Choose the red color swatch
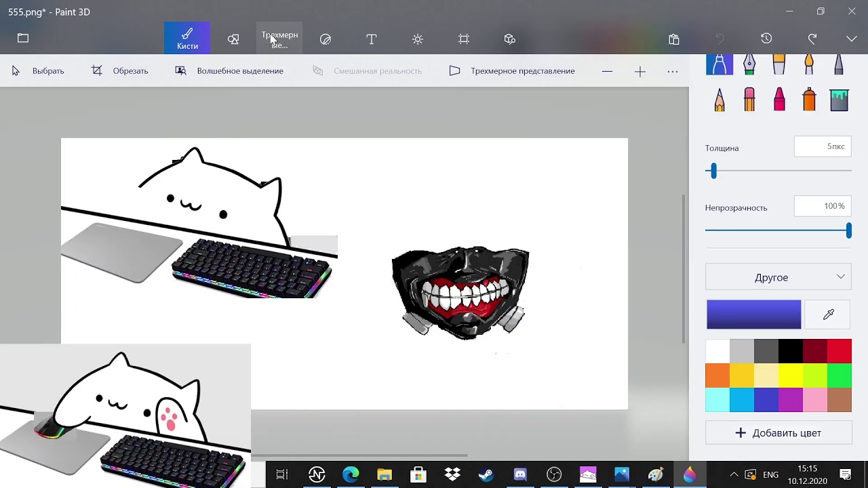Screen dimensions: 868x488 tap(840, 351)
